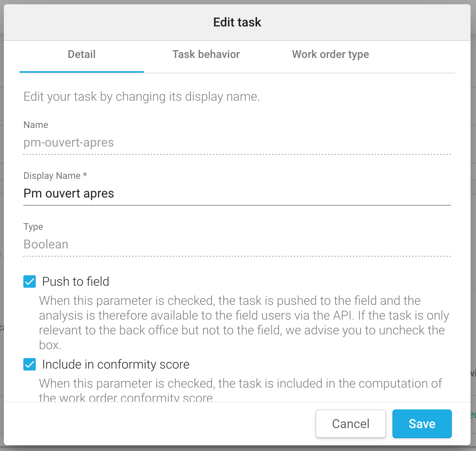Focus the Display Name input field
476x451 pixels.
pyautogui.click(x=237, y=194)
